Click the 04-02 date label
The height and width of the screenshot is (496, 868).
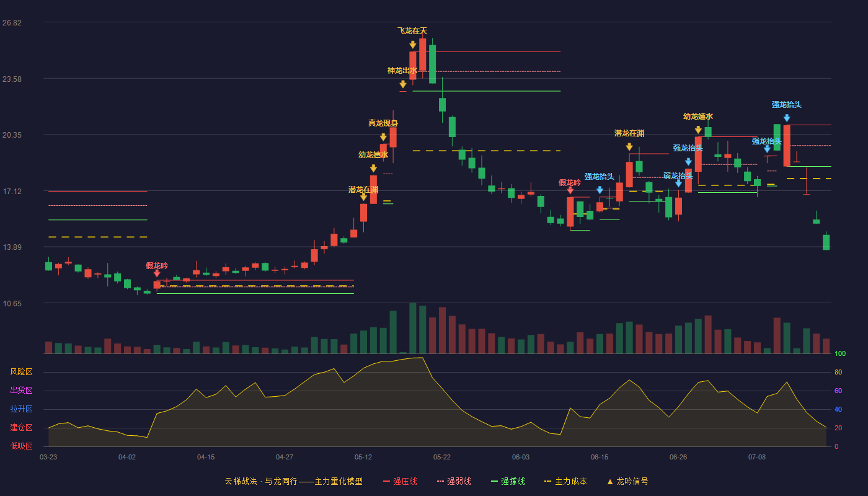point(127,457)
